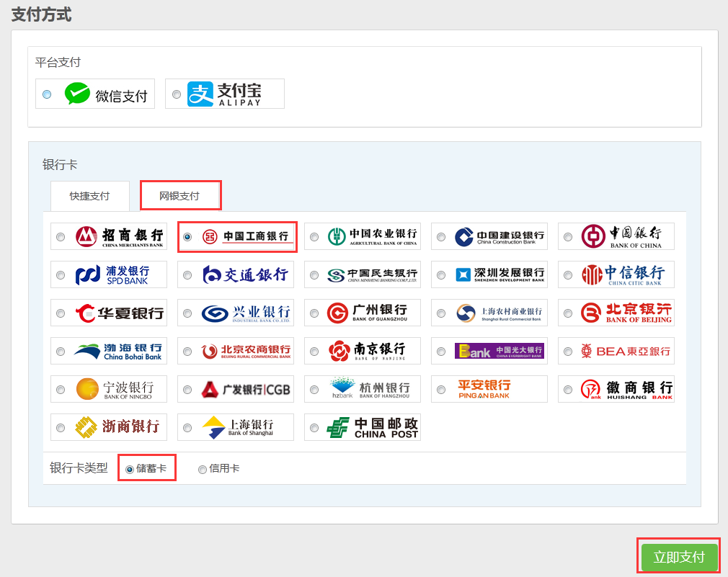Select the 中国建设银行 radio button
728x577 pixels.
click(x=441, y=237)
